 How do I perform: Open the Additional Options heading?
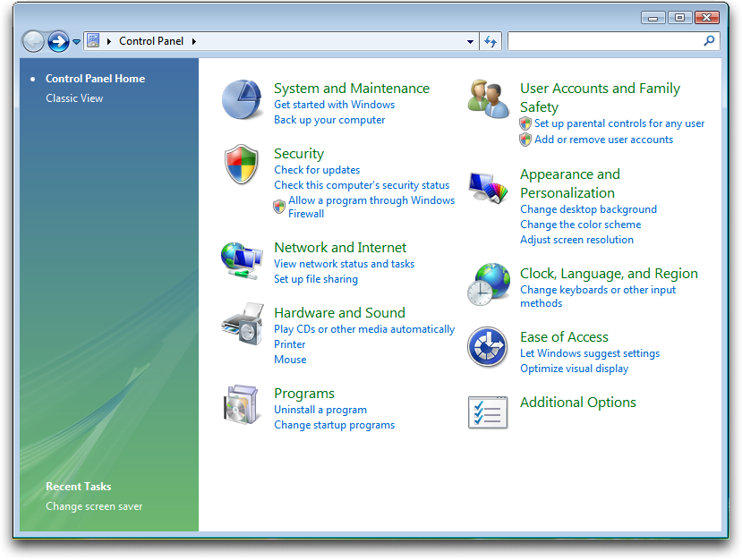578,403
